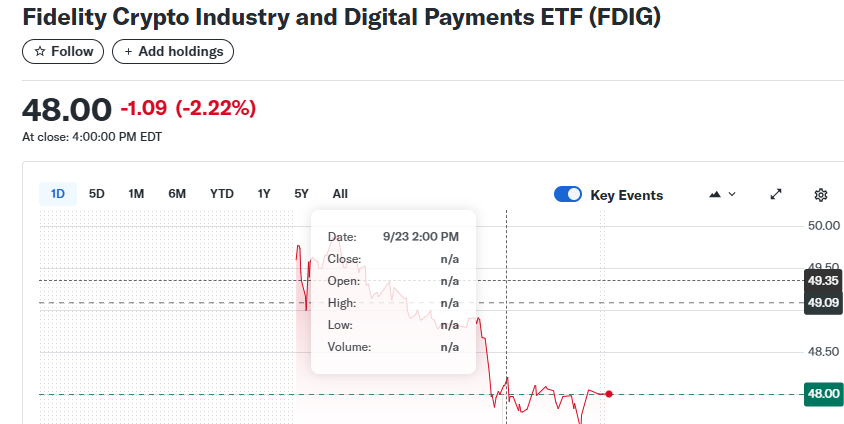Click the -1.09 (-2.22%) price change

tap(188, 107)
